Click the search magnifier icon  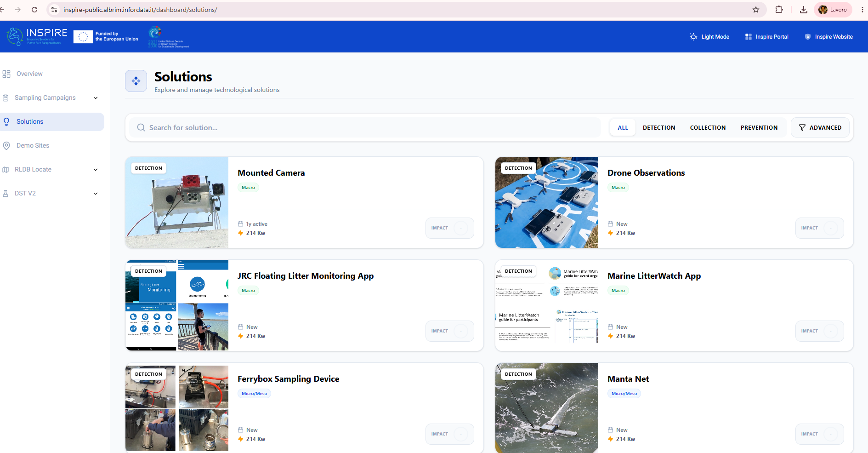pyautogui.click(x=141, y=127)
